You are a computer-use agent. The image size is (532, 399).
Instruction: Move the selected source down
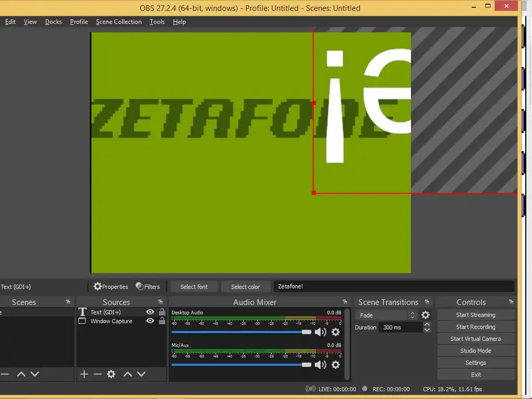coord(141,374)
